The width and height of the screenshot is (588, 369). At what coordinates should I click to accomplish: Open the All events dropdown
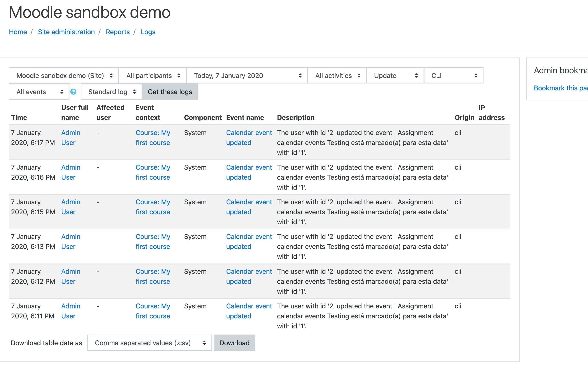pos(39,92)
